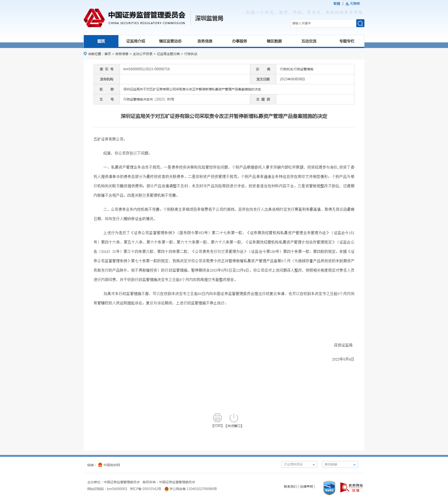Open the 首页 navigation tab
This screenshot has height=502, width=448.
pos(101,41)
